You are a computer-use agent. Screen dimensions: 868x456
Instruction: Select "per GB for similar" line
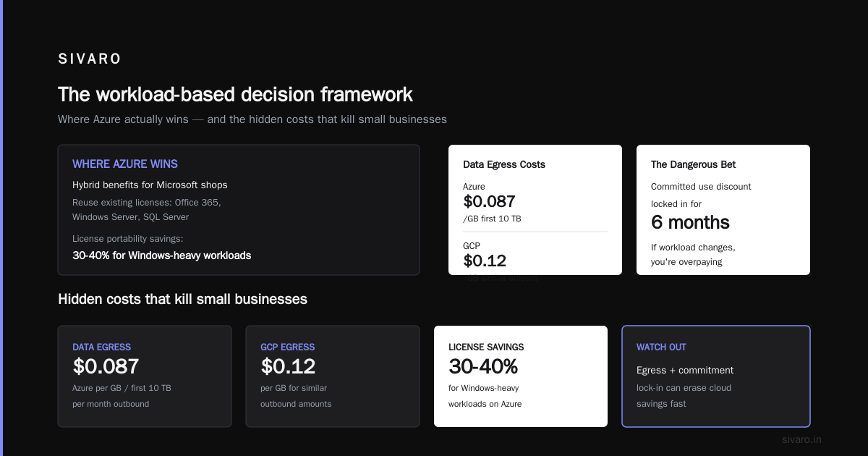pos(293,388)
